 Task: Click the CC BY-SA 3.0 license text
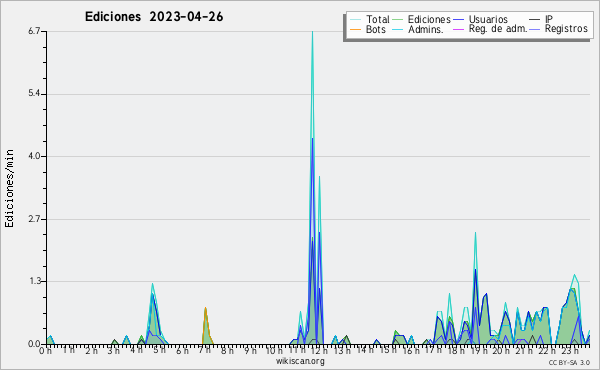pyautogui.click(x=569, y=363)
